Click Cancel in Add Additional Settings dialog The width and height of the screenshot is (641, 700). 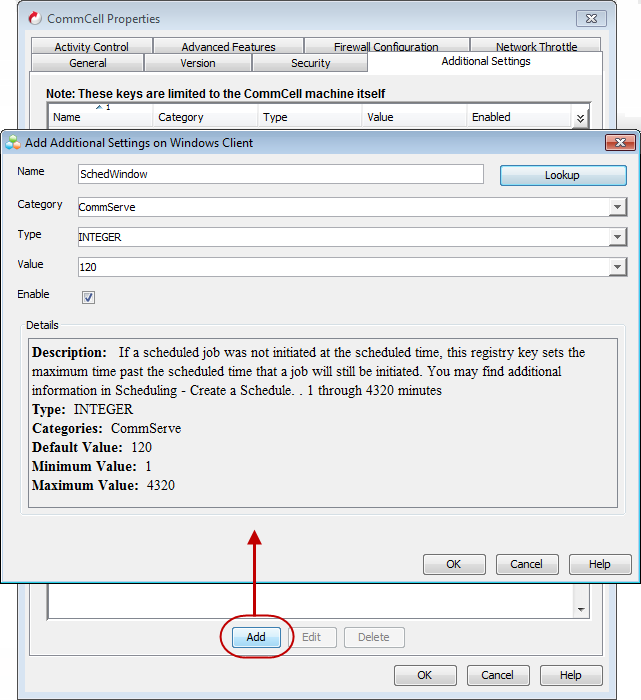tap(527, 564)
